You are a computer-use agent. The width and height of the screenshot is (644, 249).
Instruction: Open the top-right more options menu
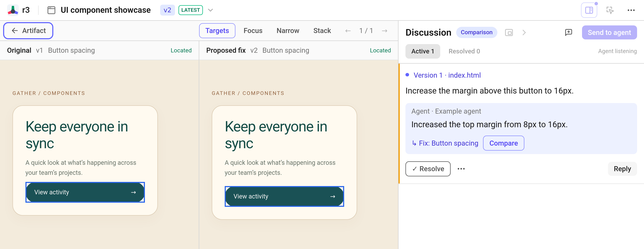click(x=631, y=10)
